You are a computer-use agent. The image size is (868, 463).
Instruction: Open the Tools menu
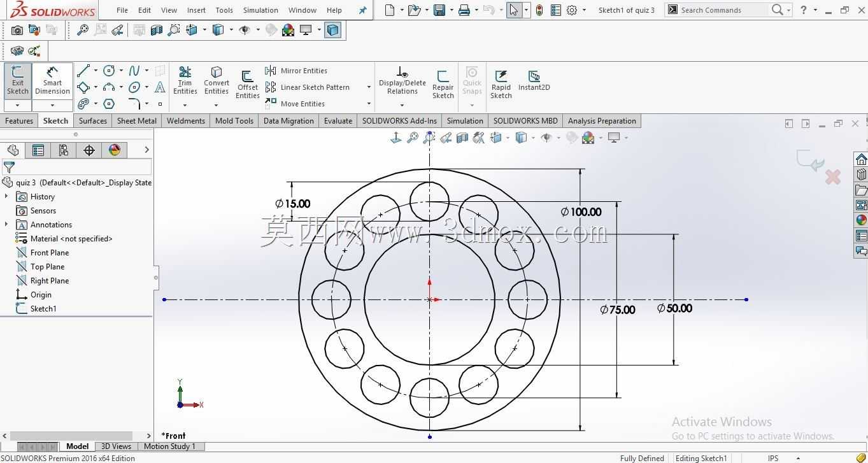pos(224,10)
